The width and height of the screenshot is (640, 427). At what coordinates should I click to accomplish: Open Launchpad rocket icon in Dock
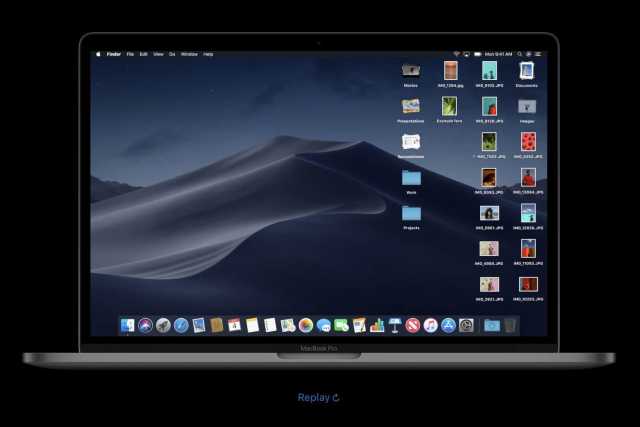coord(163,325)
